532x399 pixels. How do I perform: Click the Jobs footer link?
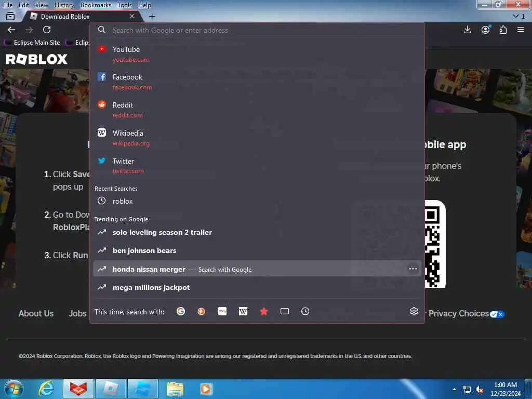pos(78,313)
